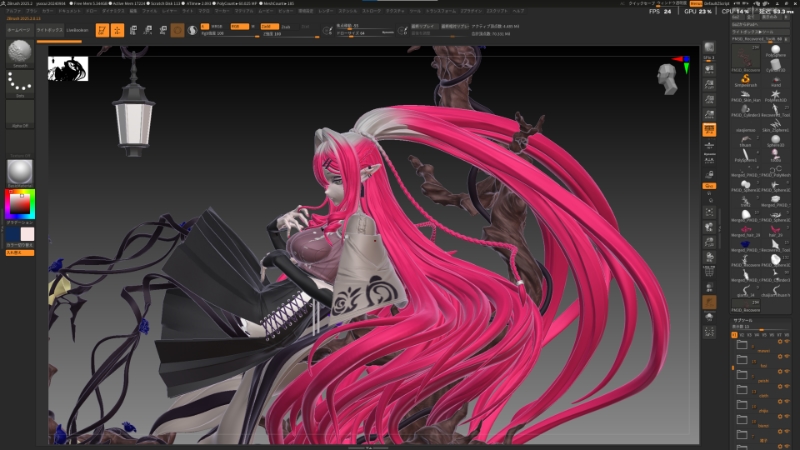Open the Dots stroke type picker

point(20,84)
